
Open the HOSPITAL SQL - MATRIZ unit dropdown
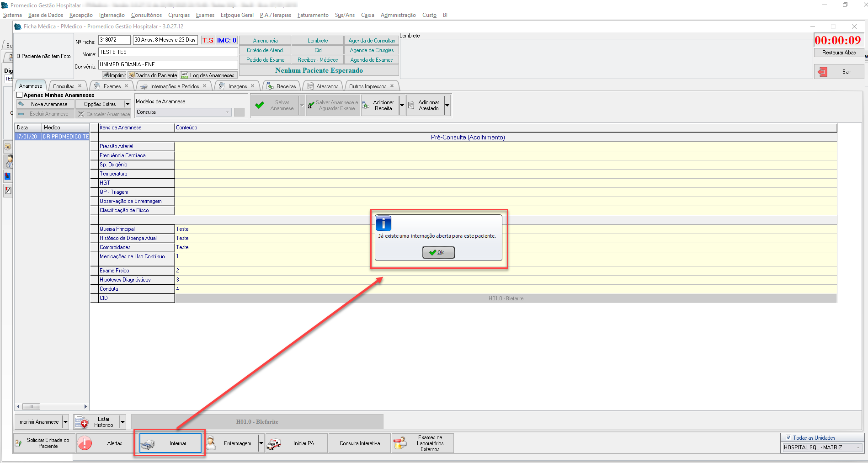pyautogui.click(x=858, y=447)
